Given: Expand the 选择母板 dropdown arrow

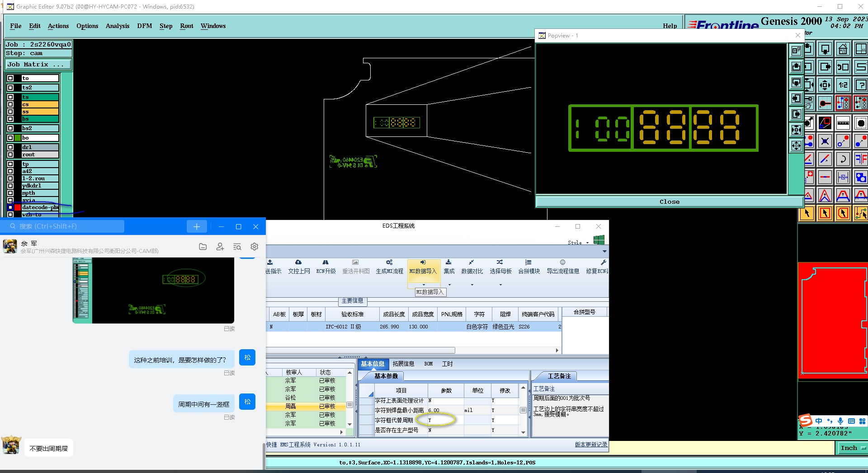Looking at the screenshot, I should (500, 285).
